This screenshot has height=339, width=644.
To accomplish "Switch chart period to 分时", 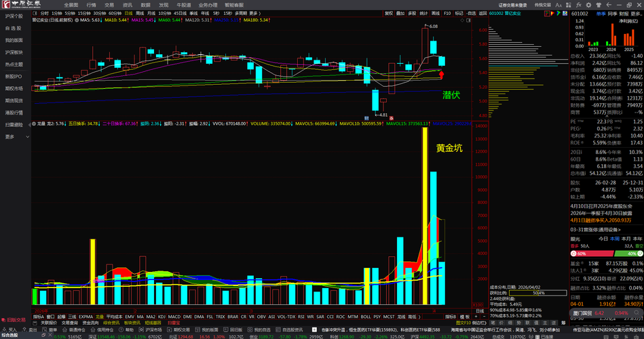I will click(44, 14).
